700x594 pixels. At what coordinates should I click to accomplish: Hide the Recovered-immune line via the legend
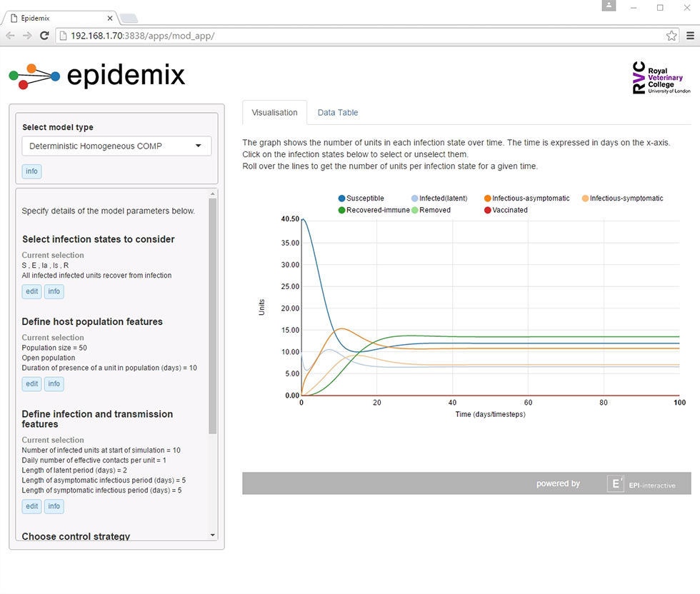pos(374,210)
